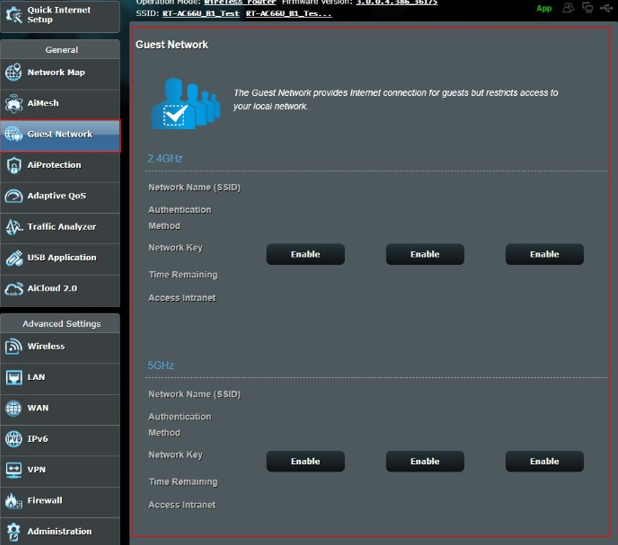Select AiProtection shield icon

click(13, 165)
